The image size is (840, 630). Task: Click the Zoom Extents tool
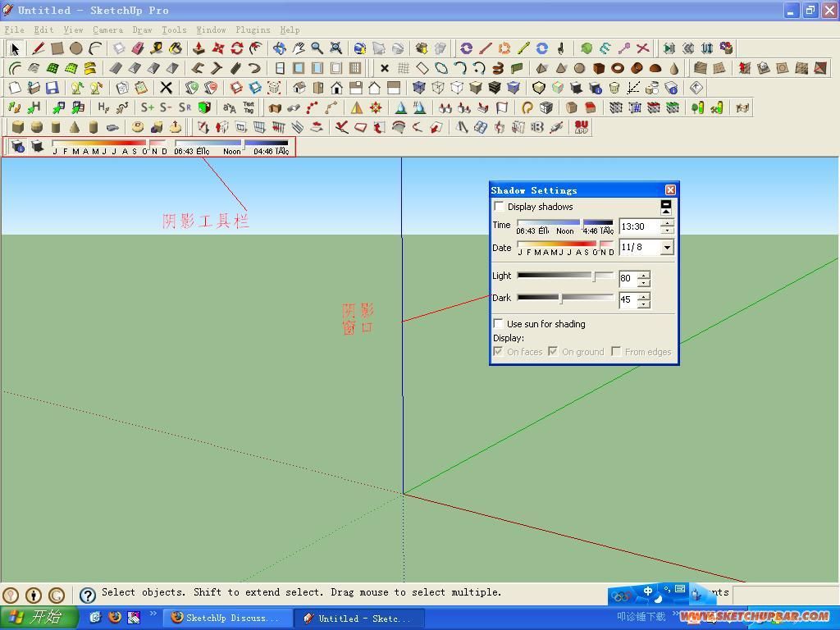[x=336, y=48]
